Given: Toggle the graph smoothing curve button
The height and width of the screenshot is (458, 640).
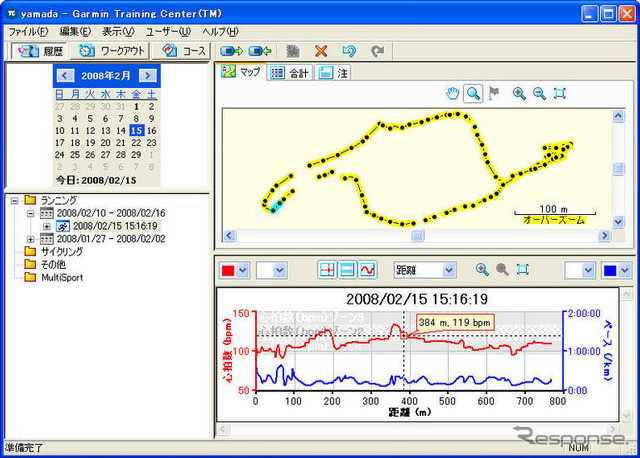Looking at the screenshot, I should pos(368,270).
